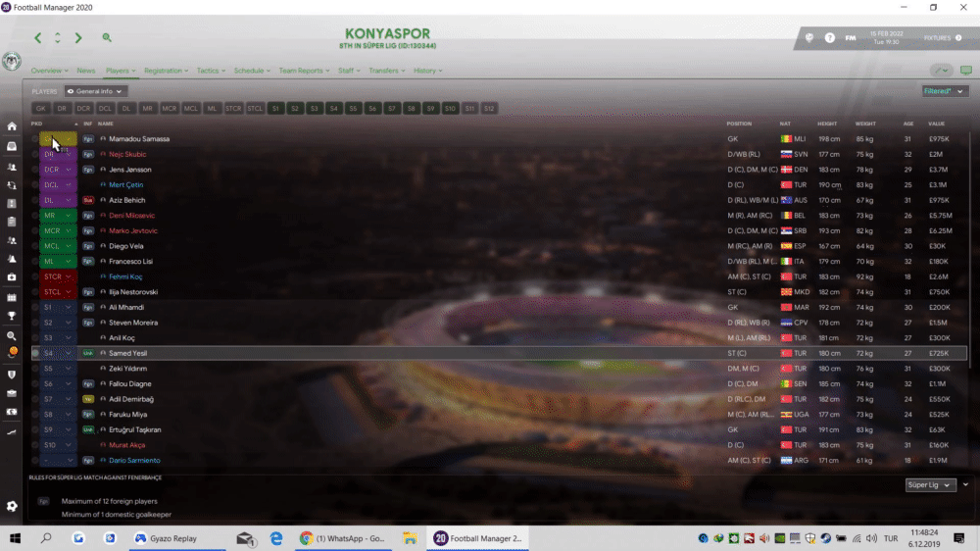The image size is (980, 551).
Task: Open the shield club info icon in sidebar
Action: pos(11,375)
